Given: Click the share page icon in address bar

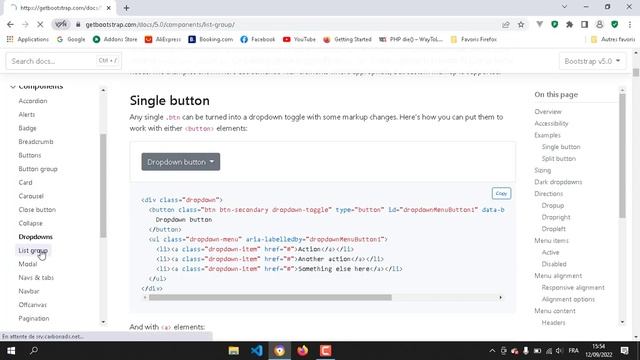Looking at the screenshot, I should coord(506,24).
